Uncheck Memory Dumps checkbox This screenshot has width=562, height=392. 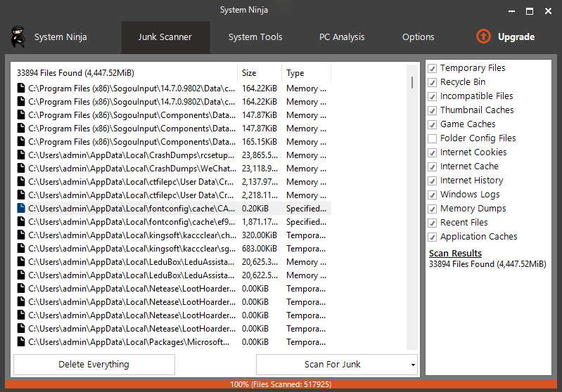click(433, 209)
